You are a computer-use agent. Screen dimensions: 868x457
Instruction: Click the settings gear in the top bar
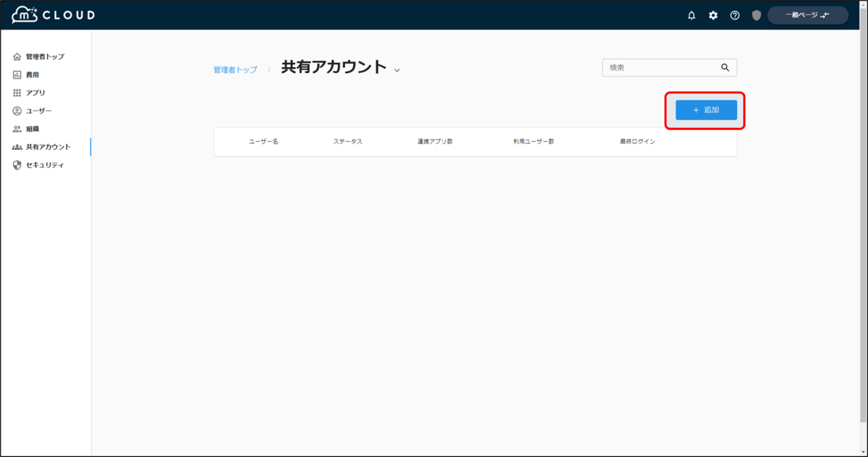[x=713, y=14]
